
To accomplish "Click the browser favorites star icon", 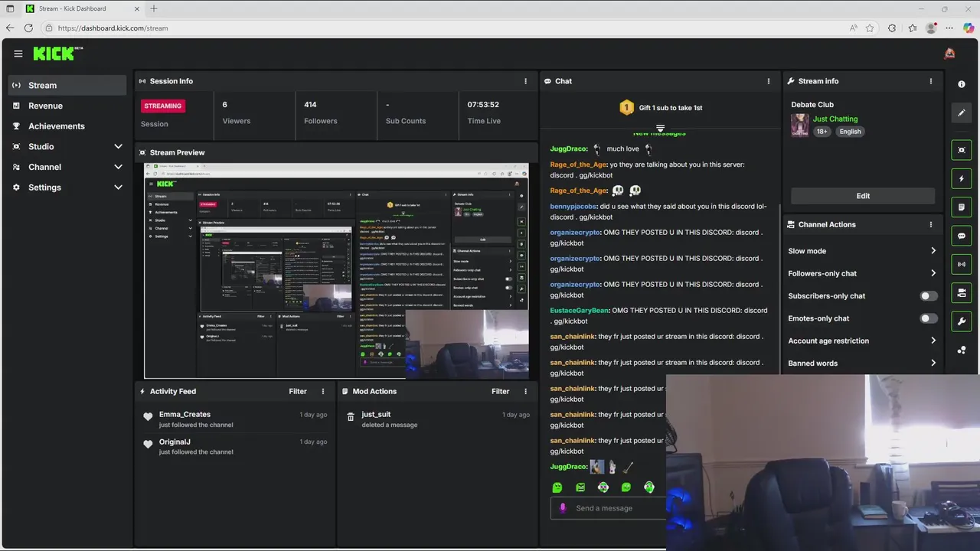I will tap(870, 28).
